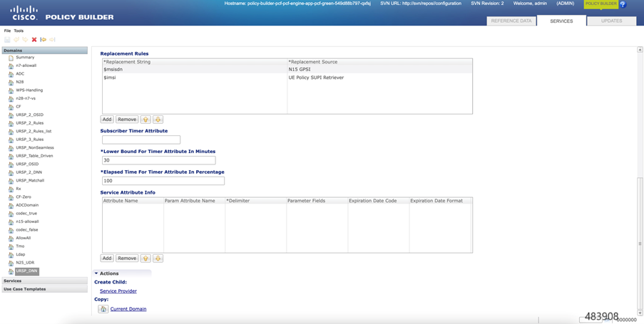Click the domain icon next to CF

(11, 107)
